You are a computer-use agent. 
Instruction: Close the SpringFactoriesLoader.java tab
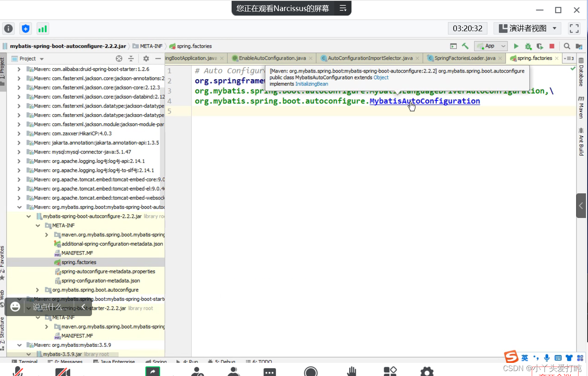500,58
